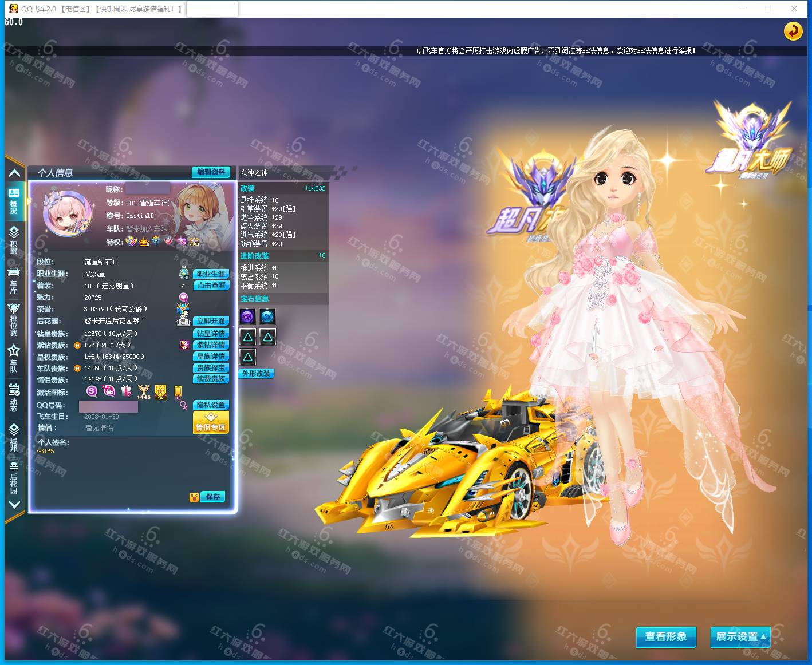The image size is (812, 665).
Task: Click the yellow back arrow icon
Action: click(793, 31)
